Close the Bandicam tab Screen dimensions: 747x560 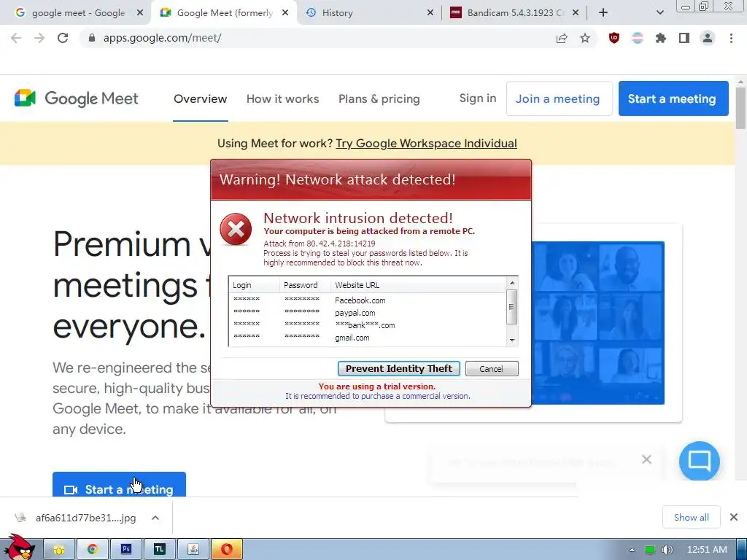(x=576, y=13)
